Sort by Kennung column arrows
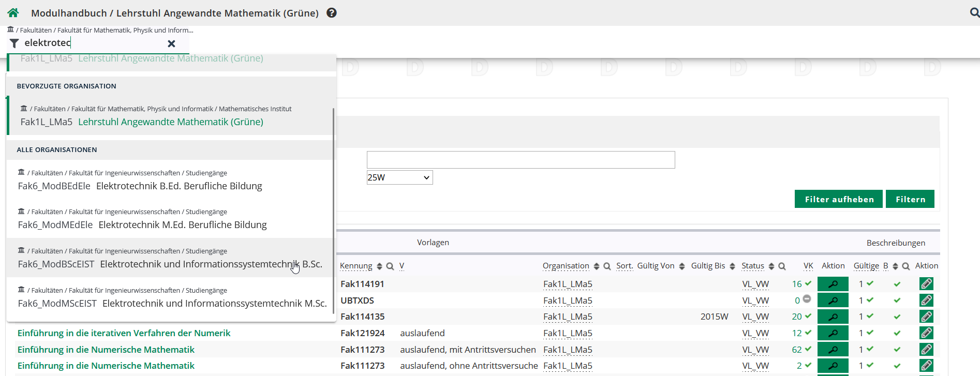 point(379,266)
